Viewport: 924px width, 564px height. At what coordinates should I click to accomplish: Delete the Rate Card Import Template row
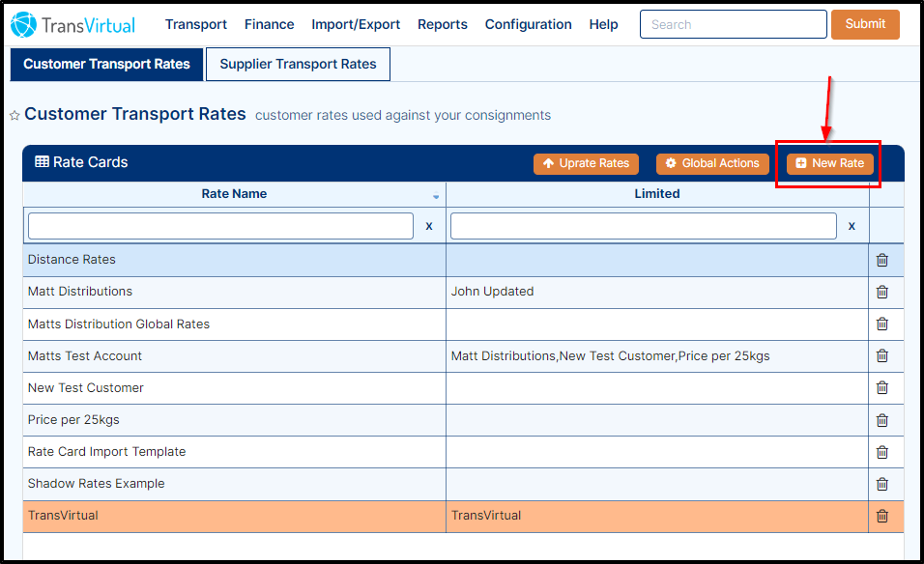pyautogui.click(x=882, y=452)
